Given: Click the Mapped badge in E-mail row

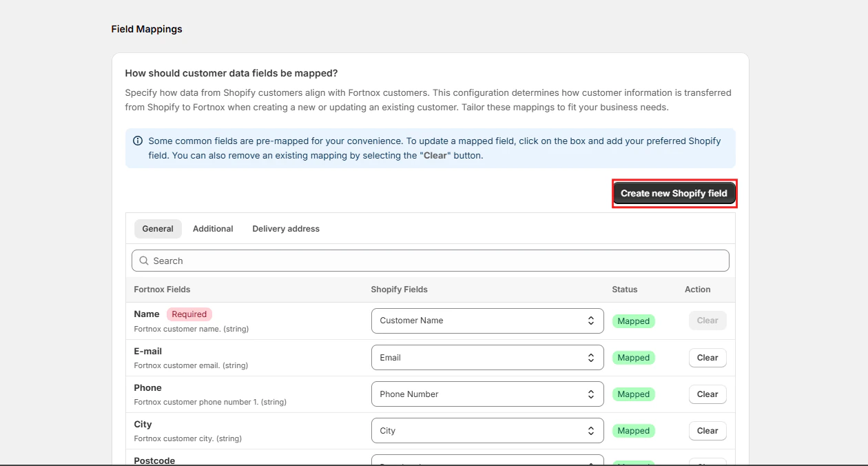Looking at the screenshot, I should [x=634, y=358].
